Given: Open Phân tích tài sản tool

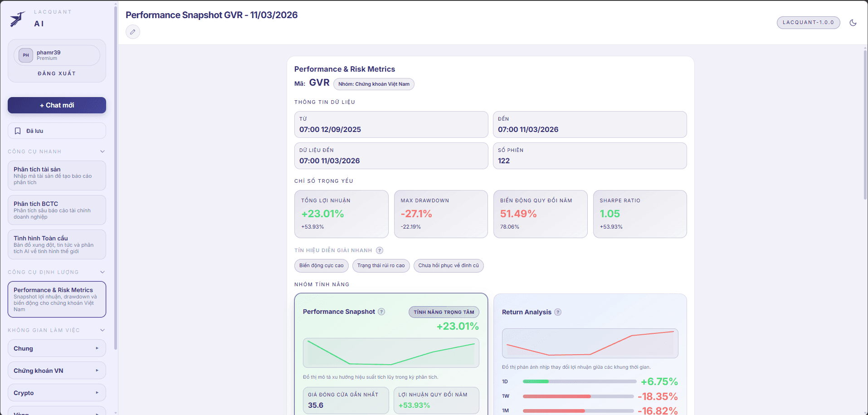Looking at the screenshot, I should [x=57, y=176].
